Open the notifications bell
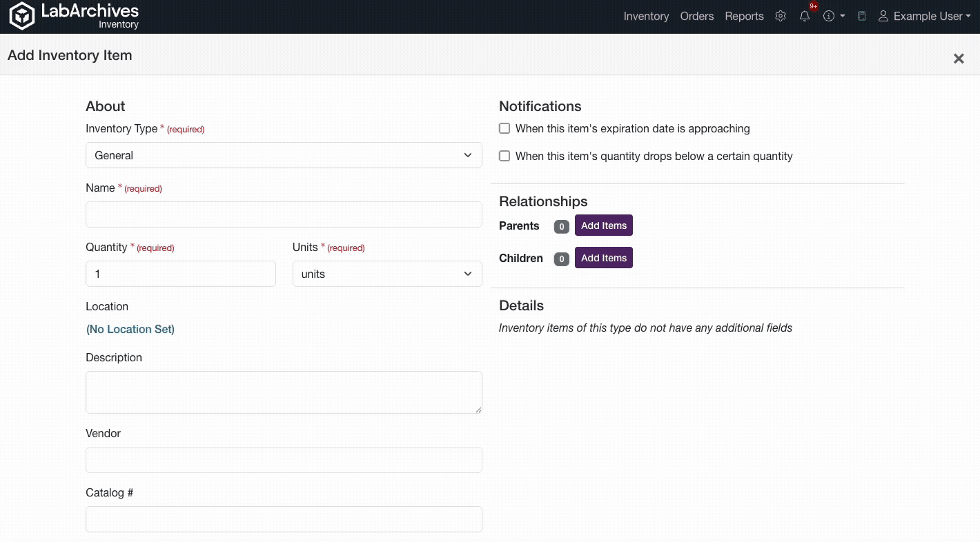Image resolution: width=980 pixels, height=542 pixels. (805, 17)
